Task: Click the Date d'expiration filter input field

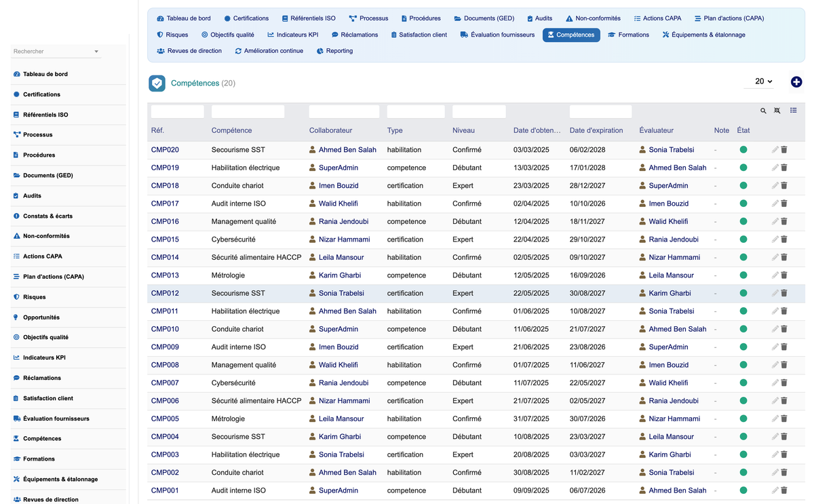Action: pyautogui.click(x=600, y=111)
